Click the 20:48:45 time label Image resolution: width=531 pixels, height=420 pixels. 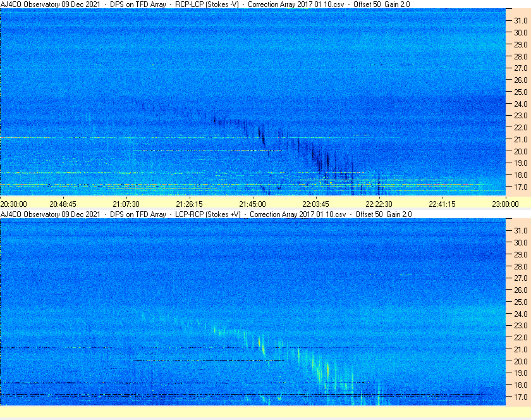pyautogui.click(x=63, y=204)
